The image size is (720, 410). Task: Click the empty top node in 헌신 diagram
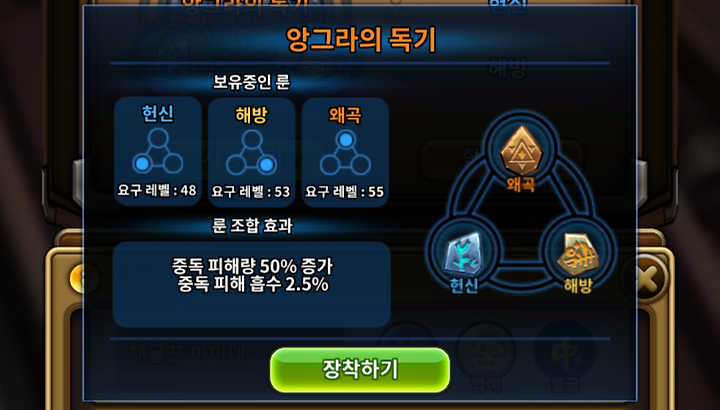pyautogui.click(x=158, y=138)
